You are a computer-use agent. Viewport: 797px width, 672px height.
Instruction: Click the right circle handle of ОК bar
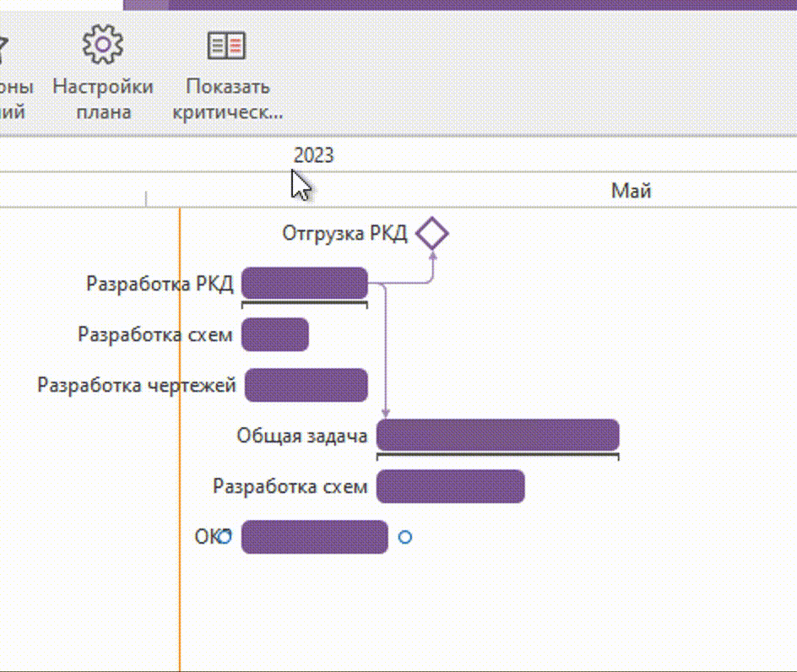pos(405,537)
